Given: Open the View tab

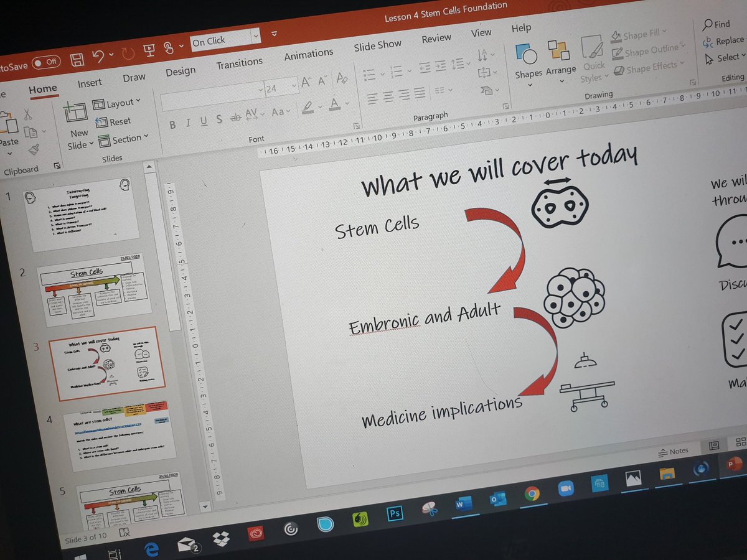Looking at the screenshot, I should (481, 33).
